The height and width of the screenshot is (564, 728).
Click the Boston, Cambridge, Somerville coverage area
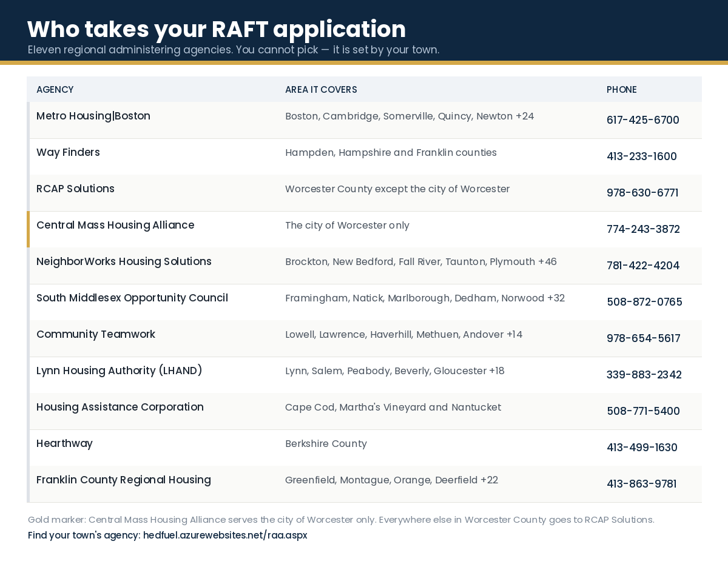pos(409,116)
